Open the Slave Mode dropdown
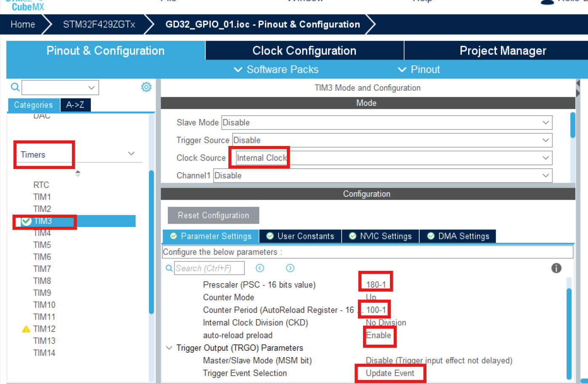The width and height of the screenshot is (588, 384). tap(387, 122)
